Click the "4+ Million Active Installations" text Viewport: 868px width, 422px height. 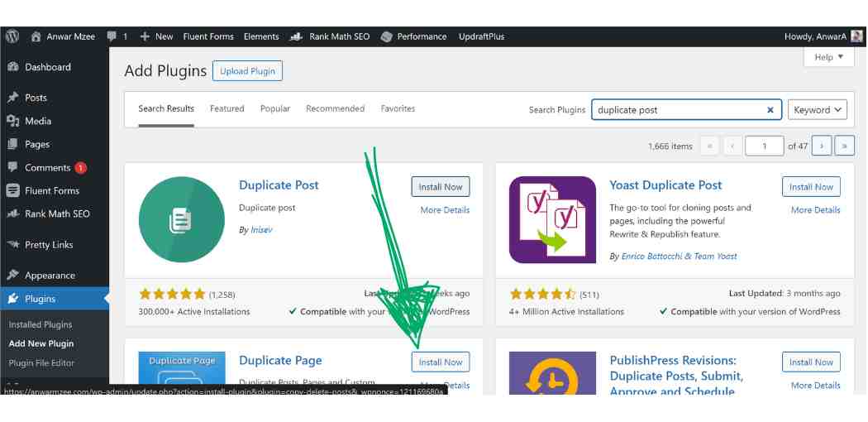[566, 312]
